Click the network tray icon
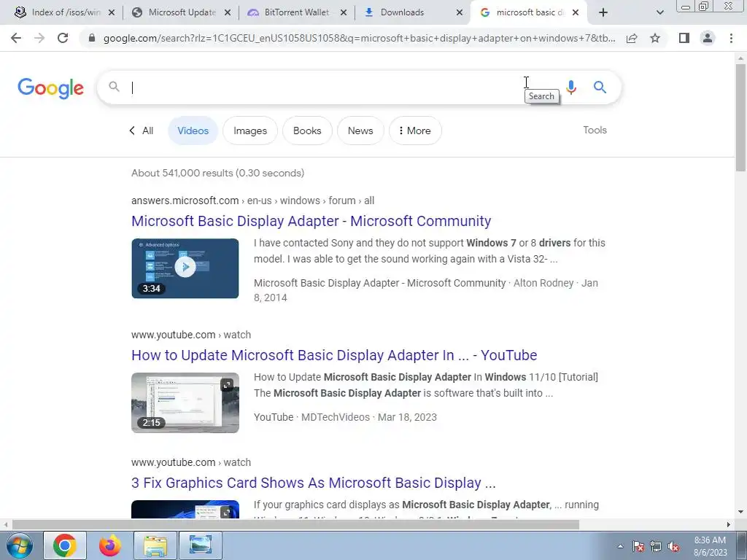Image resolution: width=747 pixels, height=560 pixels. click(656, 546)
